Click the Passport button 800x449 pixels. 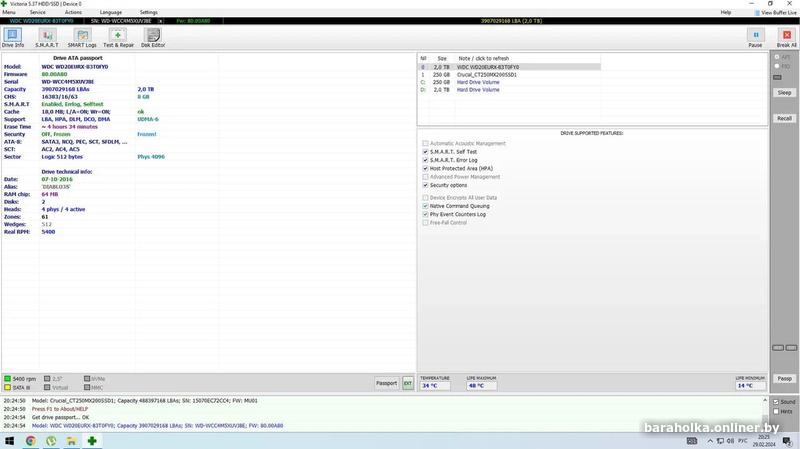[x=386, y=383]
